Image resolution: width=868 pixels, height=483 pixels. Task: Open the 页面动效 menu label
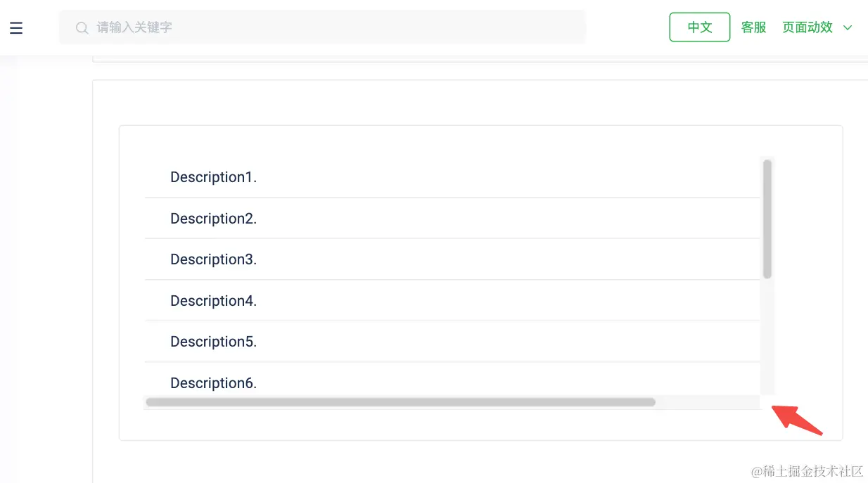click(x=808, y=27)
